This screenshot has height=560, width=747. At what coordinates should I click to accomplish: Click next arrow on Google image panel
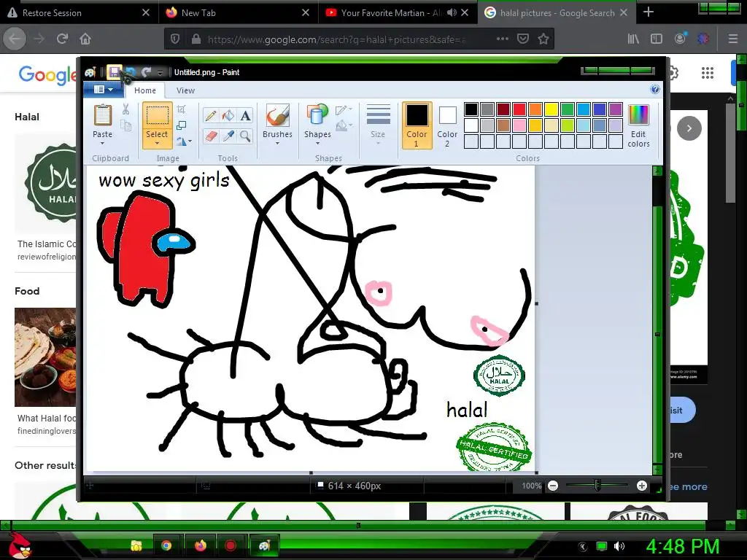click(689, 128)
